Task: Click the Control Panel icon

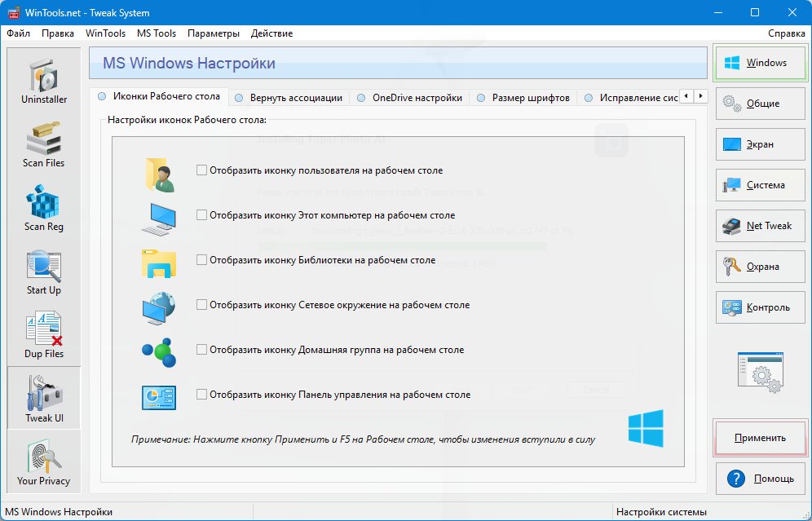Action: 159,398
